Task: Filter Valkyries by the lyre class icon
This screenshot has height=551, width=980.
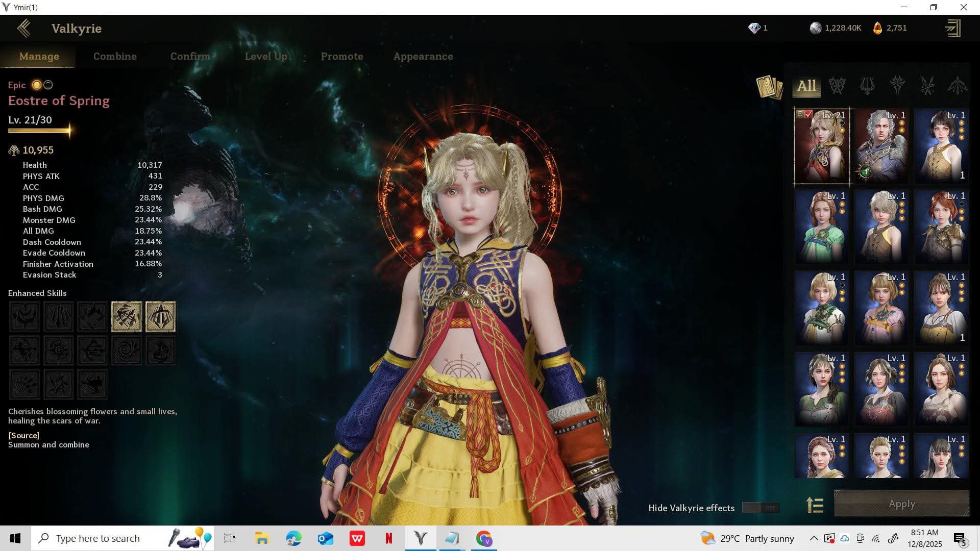Action: point(867,86)
